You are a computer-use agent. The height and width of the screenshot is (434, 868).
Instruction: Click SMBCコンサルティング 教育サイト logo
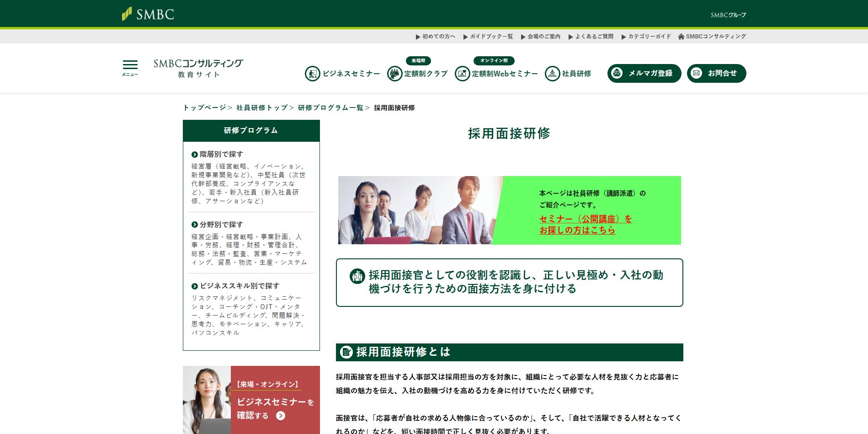click(198, 68)
